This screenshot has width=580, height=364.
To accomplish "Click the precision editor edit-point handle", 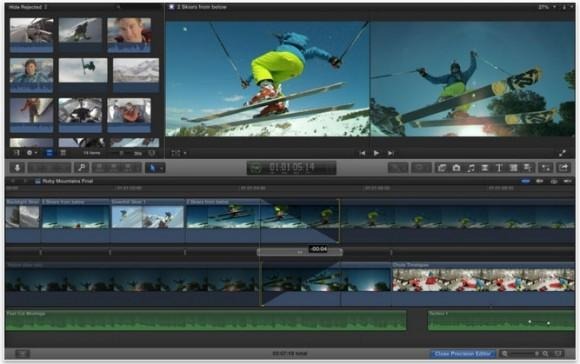I will point(300,252).
